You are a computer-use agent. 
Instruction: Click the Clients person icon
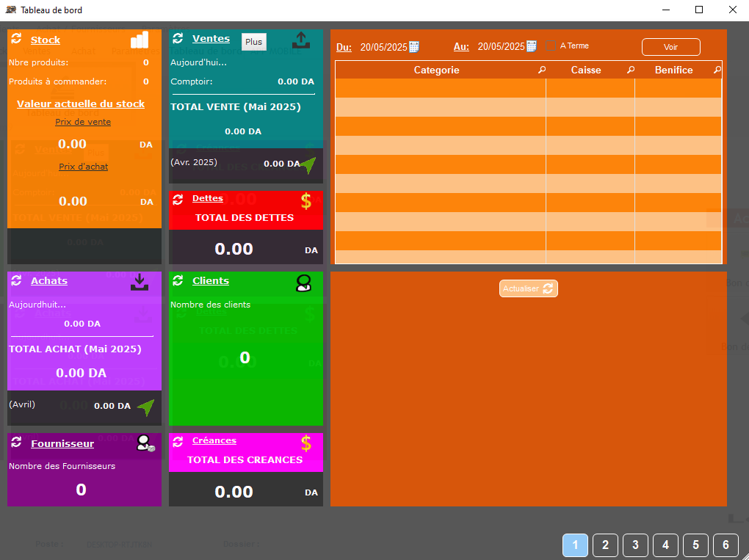pos(303,283)
